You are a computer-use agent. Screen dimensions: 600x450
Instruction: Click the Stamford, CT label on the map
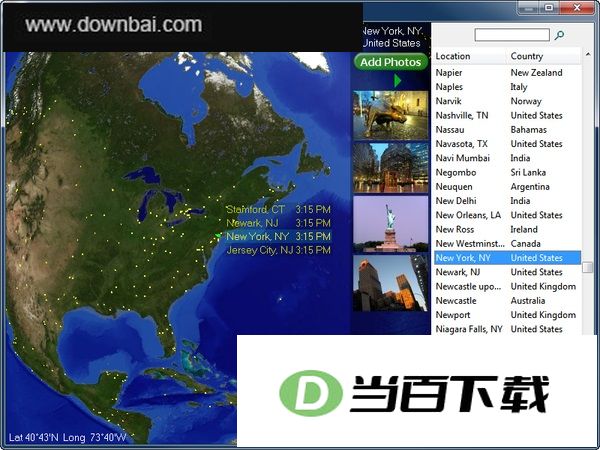[256, 209]
